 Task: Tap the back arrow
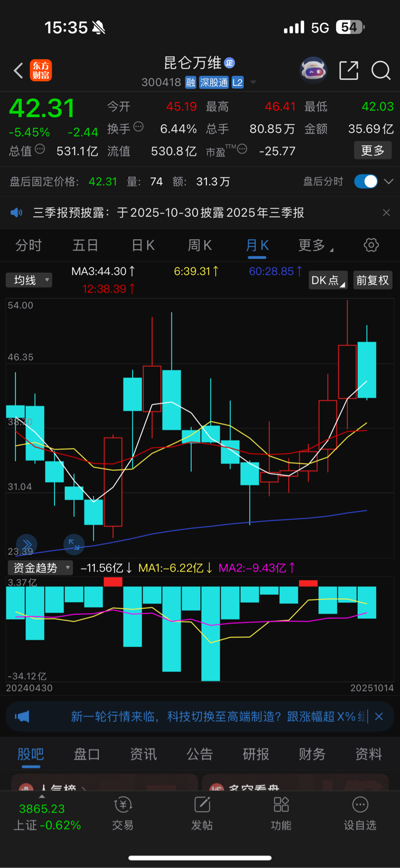click(18, 70)
